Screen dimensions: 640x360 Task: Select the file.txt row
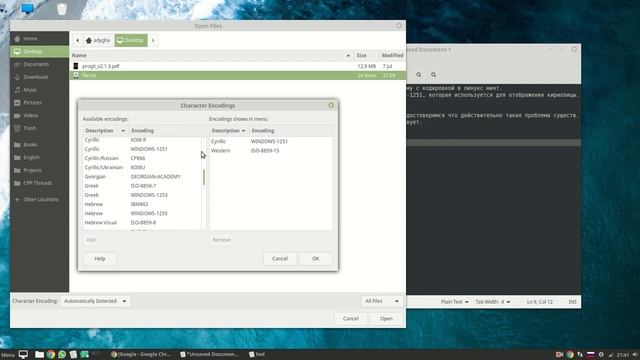[238, 76]
